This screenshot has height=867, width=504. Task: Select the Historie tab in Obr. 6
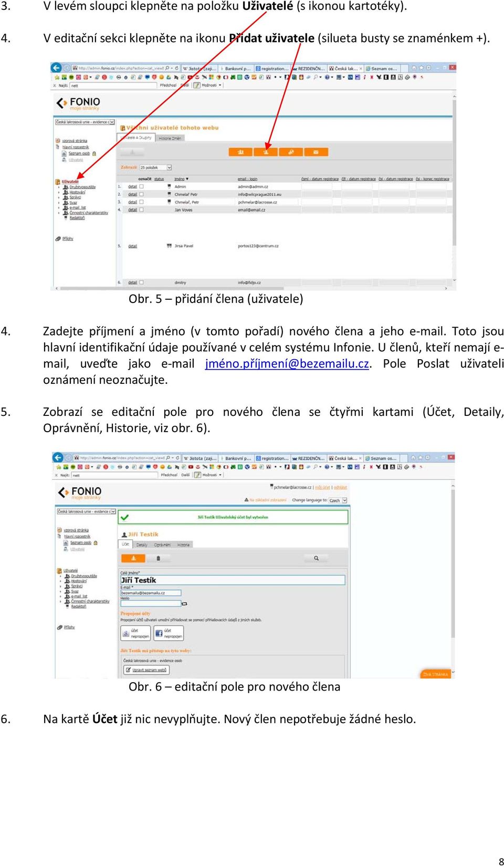(183, 545)
